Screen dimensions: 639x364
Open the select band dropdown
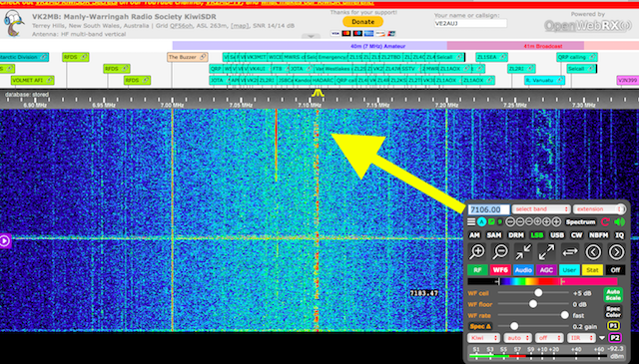(x=541, y=209)
